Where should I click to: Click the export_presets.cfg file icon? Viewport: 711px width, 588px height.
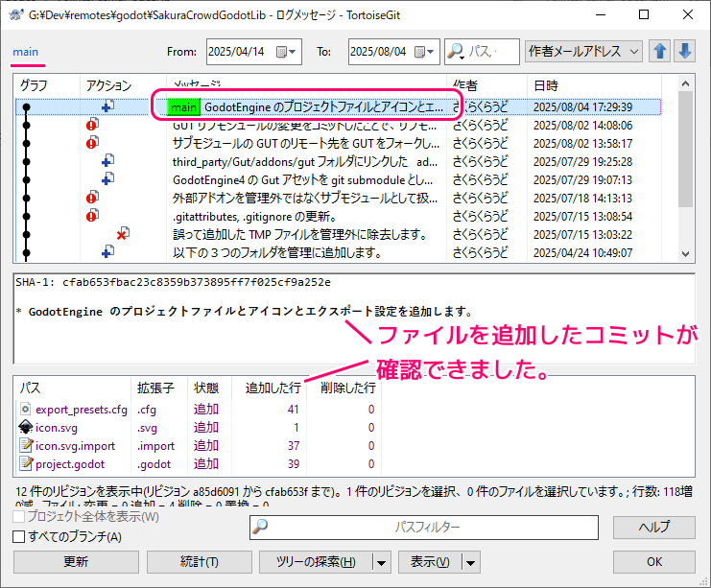pyautogui.click(x=25, y=410)
